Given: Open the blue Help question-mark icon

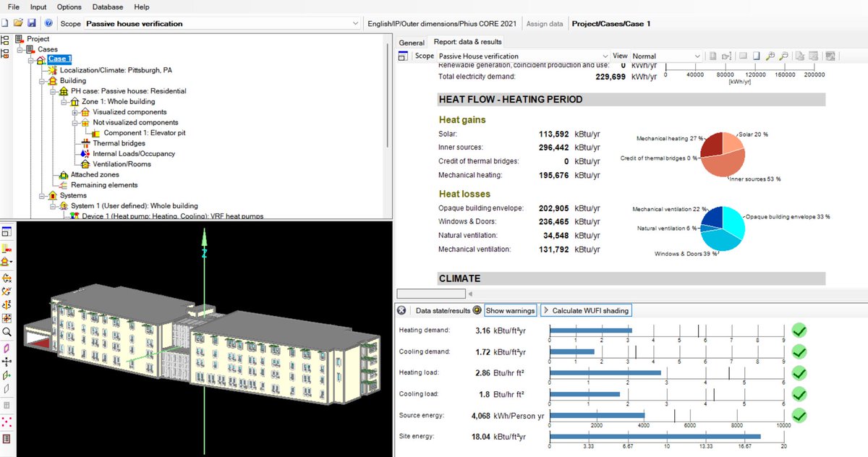Looking at the screenshot, I should pos(48,23).
